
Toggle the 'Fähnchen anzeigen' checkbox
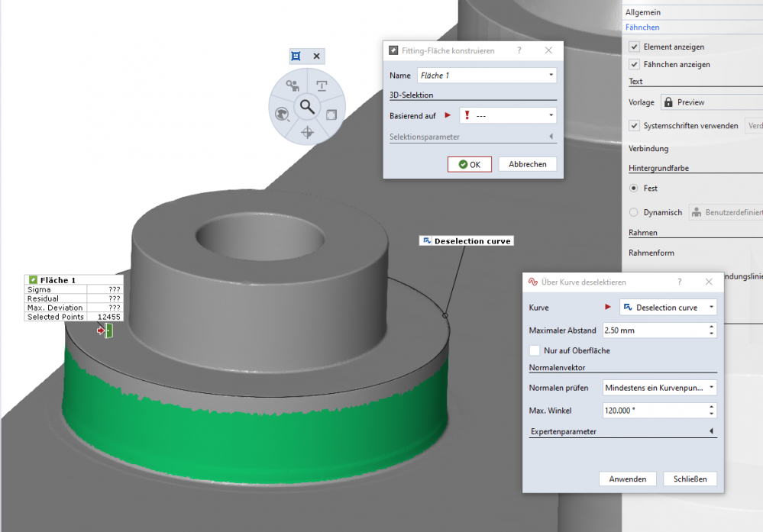[634, 64]
